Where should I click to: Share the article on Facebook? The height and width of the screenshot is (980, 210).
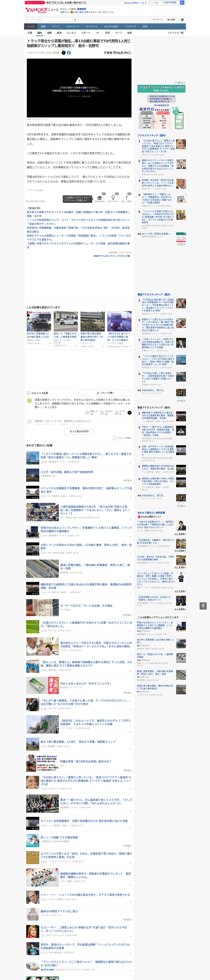(x=69, y=53)
